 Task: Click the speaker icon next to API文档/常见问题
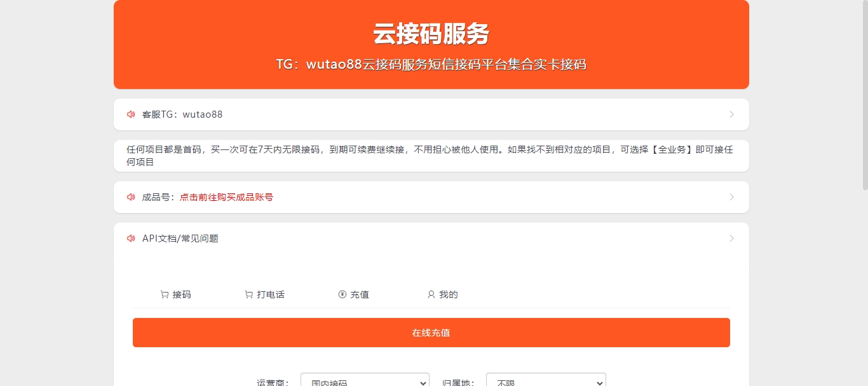[x=131, y=238]
